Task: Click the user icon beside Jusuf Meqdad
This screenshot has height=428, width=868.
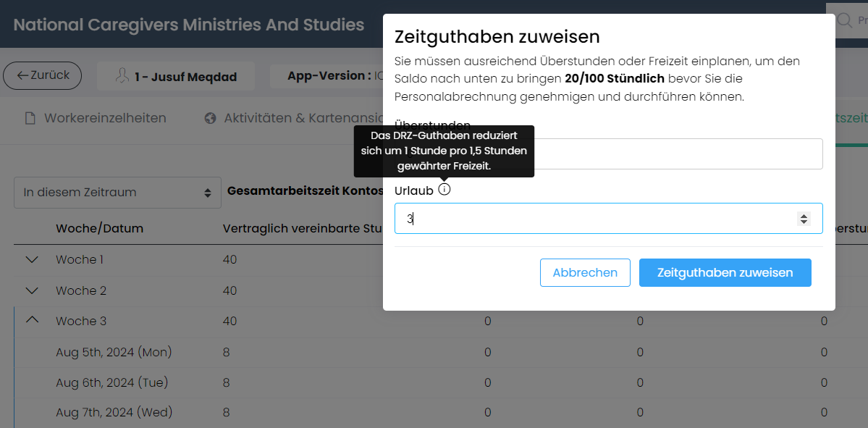Action: 122,76
